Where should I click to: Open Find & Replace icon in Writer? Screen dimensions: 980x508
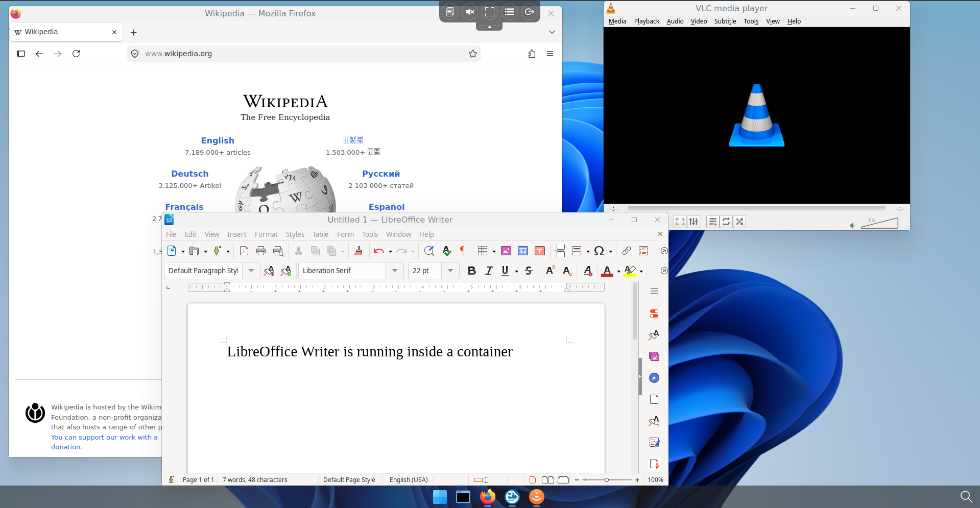click(429, 251)
